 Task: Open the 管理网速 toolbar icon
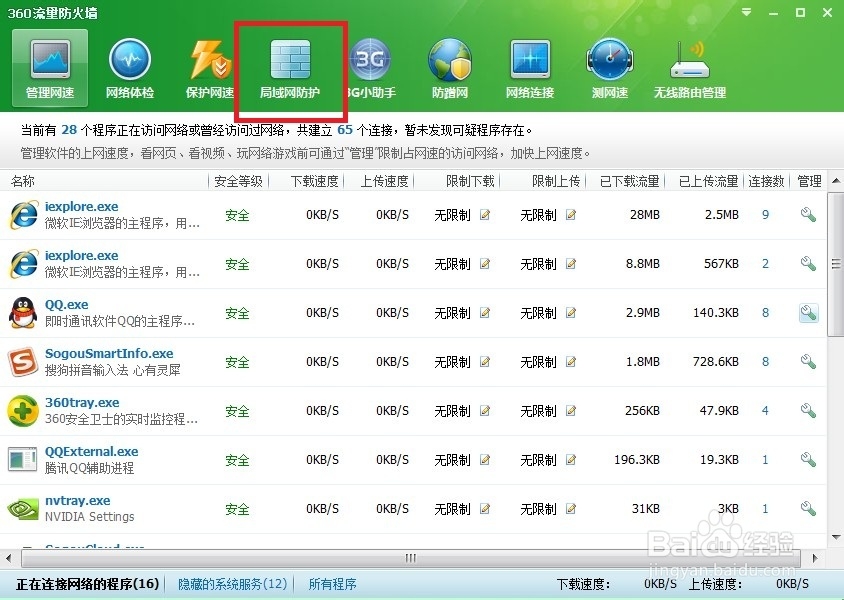click(x=50, y=69)
